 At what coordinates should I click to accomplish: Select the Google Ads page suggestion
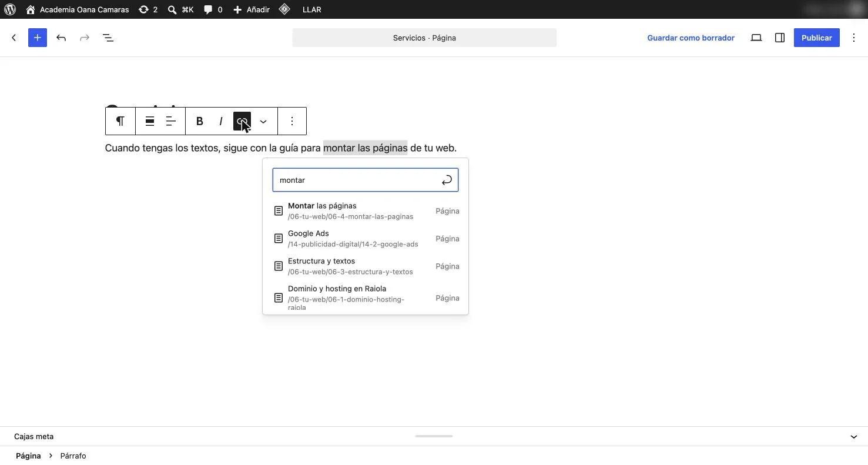[x=366, y=239]
